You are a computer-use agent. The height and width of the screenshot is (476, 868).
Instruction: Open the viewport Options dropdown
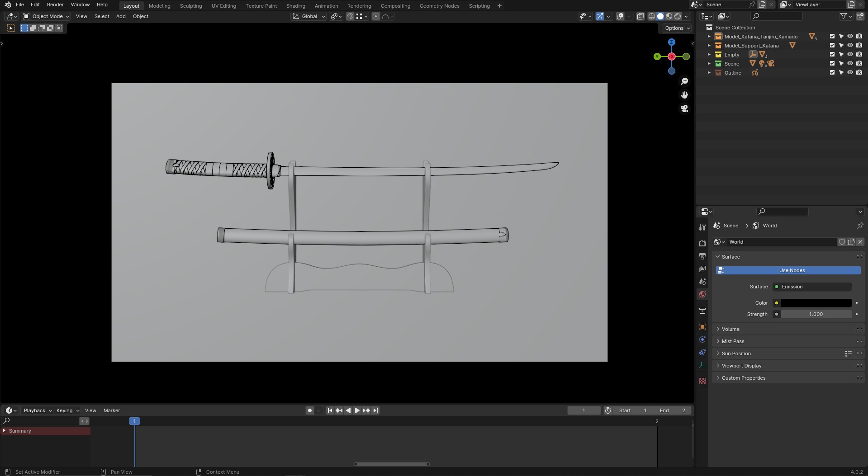[x=677, y=28]
